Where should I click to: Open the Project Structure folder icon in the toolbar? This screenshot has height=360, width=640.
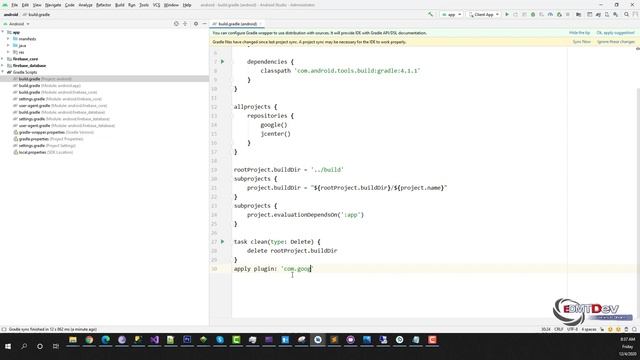pos(578,14)
